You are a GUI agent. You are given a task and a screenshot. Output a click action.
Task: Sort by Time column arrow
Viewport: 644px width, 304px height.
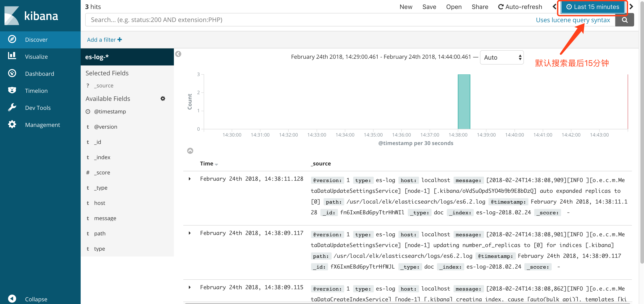216,164
